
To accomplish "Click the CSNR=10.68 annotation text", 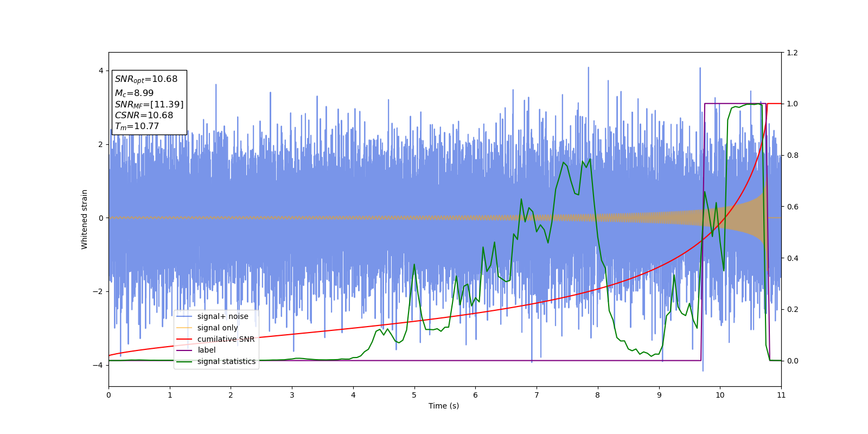I will pyautogui.click(x=144, y=116).
